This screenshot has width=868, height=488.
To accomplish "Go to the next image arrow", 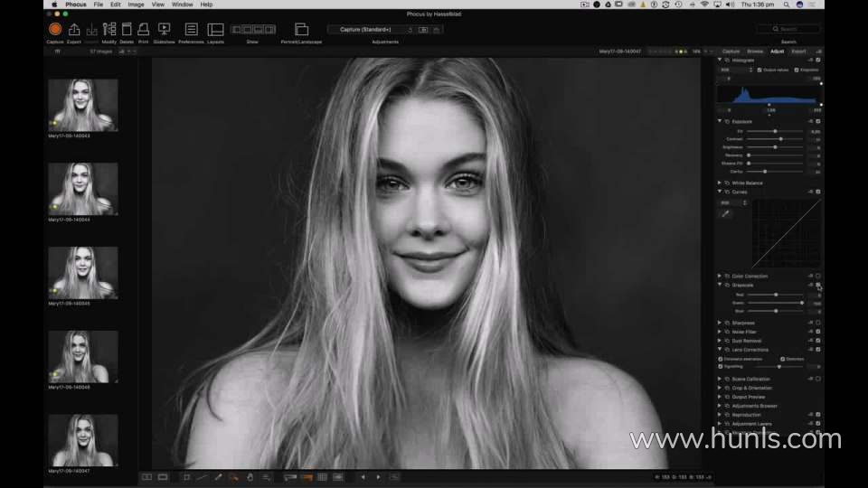I will pos(379,477).
